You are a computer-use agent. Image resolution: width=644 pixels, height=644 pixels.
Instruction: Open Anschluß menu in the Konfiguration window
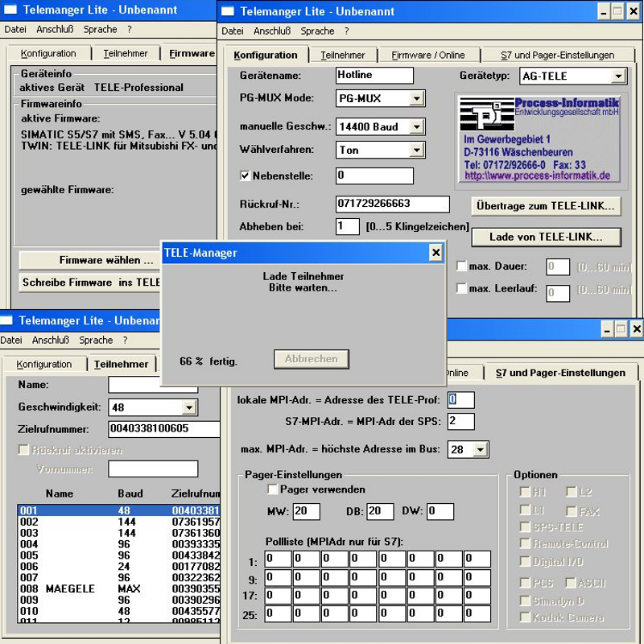(272, 31)
